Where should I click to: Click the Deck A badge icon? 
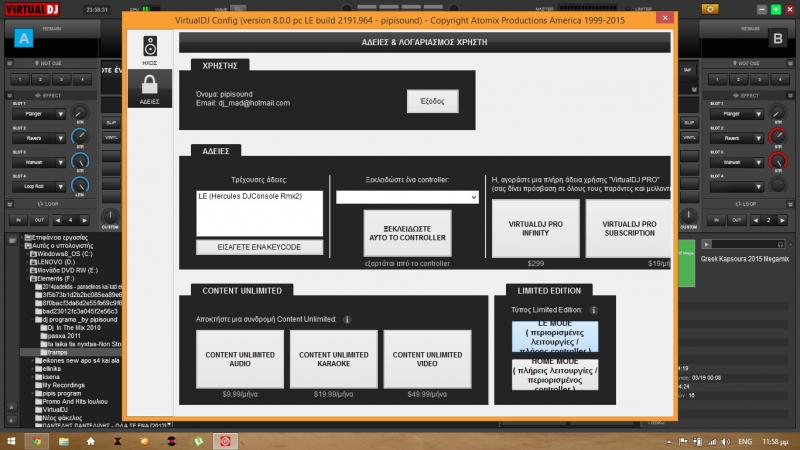coord(24,38)
